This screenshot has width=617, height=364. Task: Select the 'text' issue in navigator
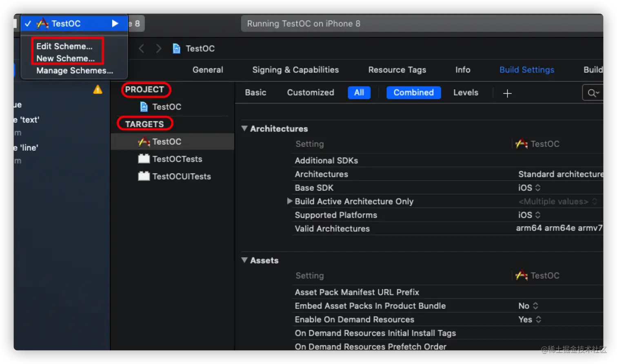pos(26,120)
